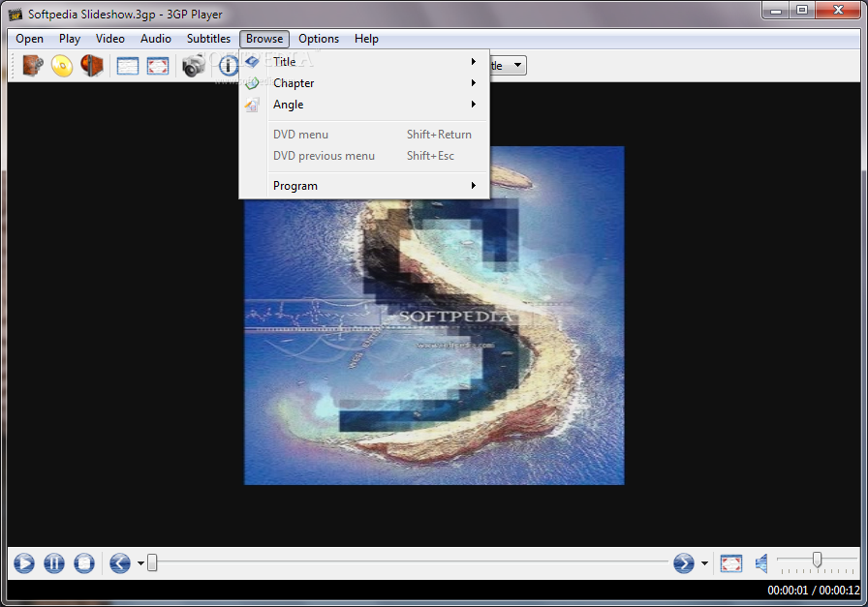
Task: Open the Play menu
Action: [70, 39]
